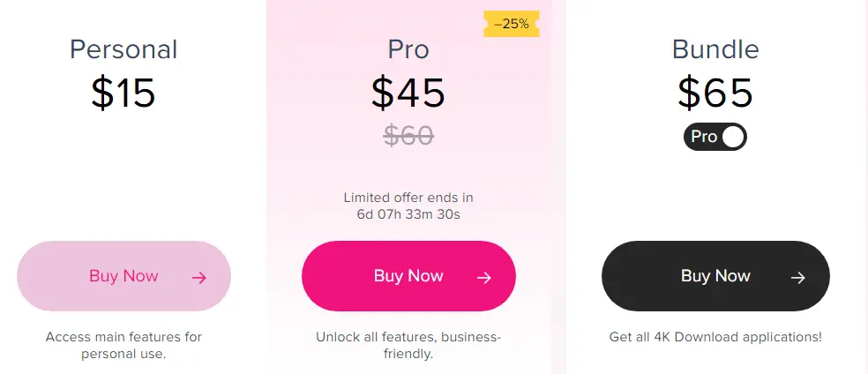Click the yellow -25% discount coupon badge

[x=512, y=25]
